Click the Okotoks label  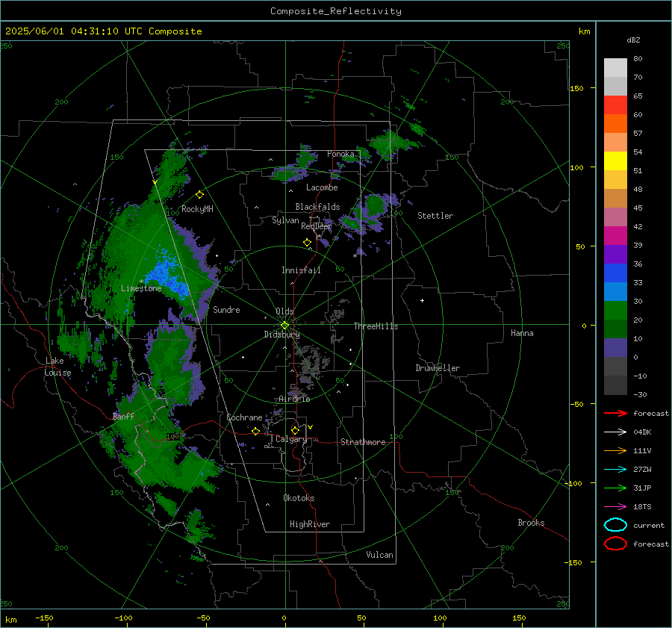(x=299, y=498)
